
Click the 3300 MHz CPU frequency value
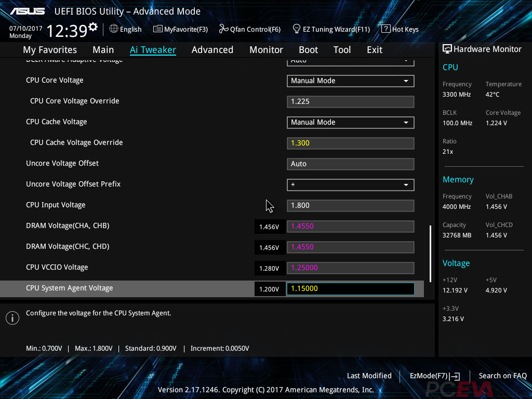tap(457, 95)
